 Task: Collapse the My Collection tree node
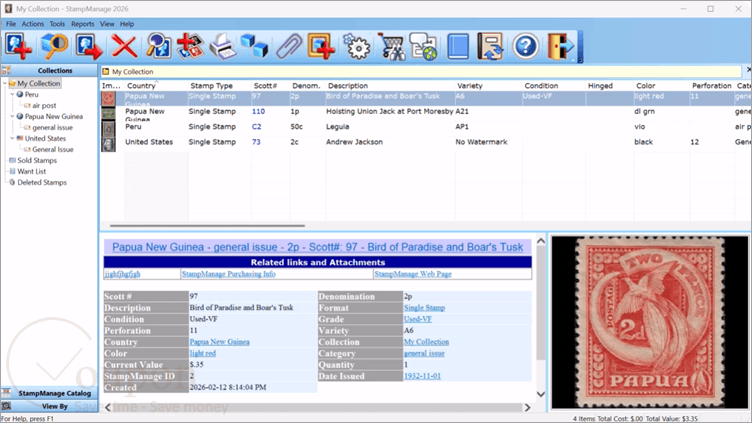click(5, 83)
